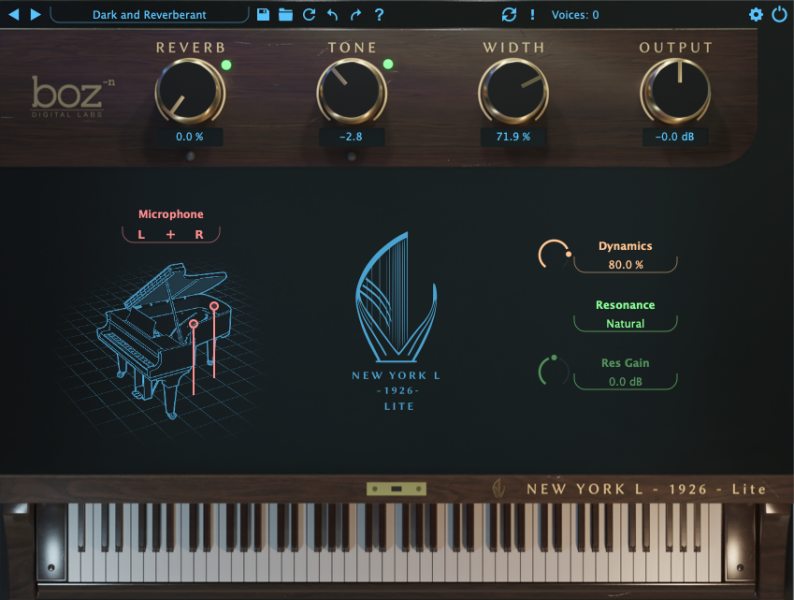Image resolution: width=794 pixels, height=600 pixels.
Task: Click the OUTPUT heading label
Action: point(676,48)
